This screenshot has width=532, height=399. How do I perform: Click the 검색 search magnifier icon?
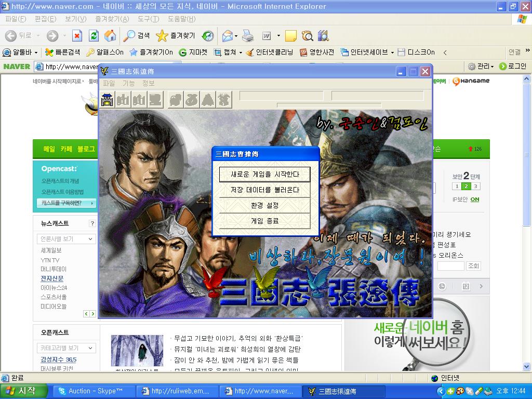pos(128,36)
